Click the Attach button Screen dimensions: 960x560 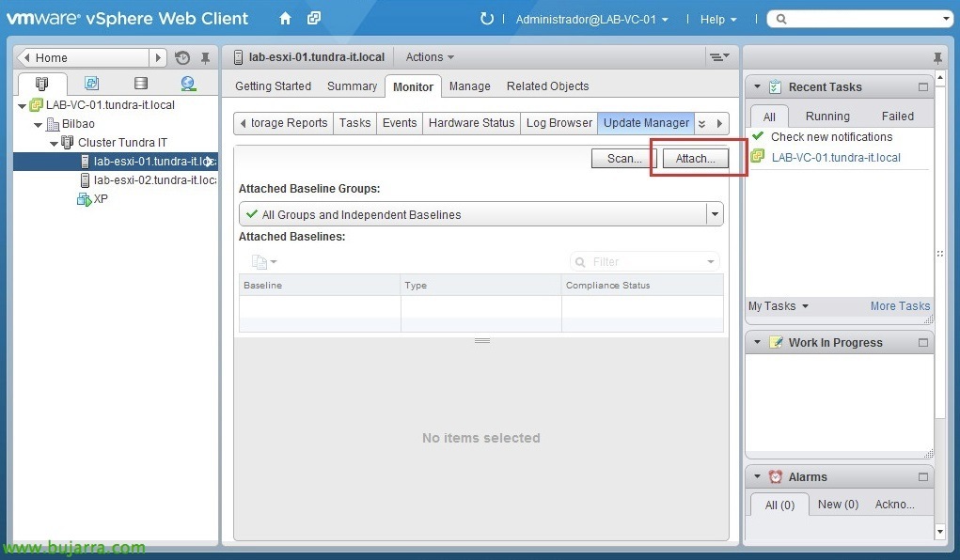pyautogui.click(x=694, y=158)
